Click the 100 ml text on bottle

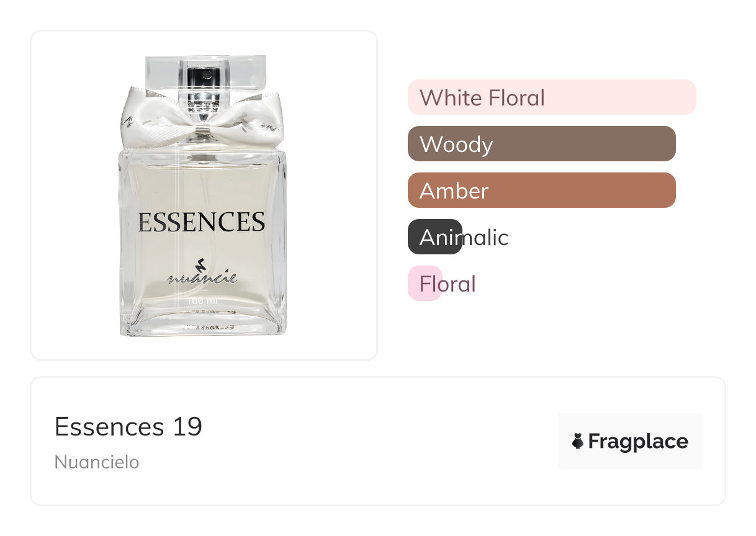click(202, 301)
